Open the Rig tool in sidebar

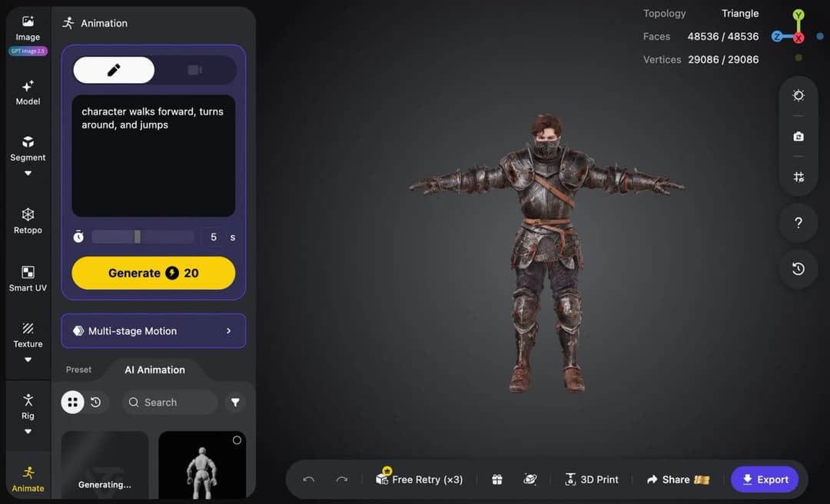(x=28, y=407)
